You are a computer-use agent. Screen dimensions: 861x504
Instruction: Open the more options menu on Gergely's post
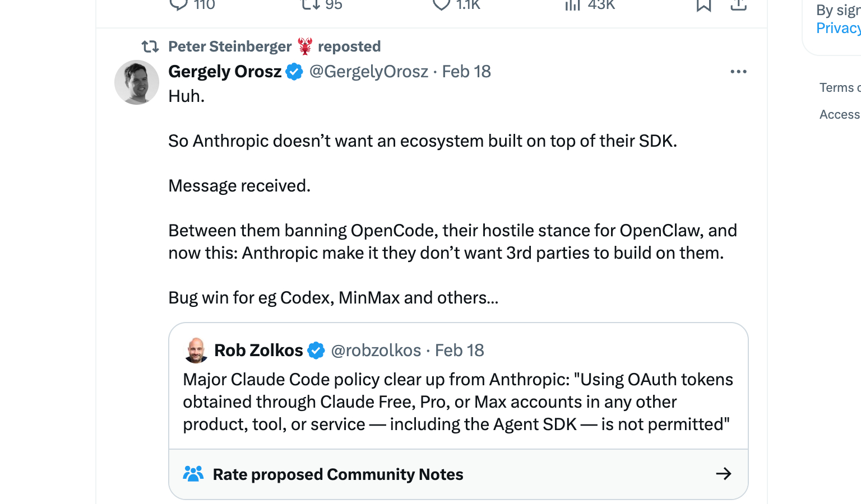(x=738, y=72)
